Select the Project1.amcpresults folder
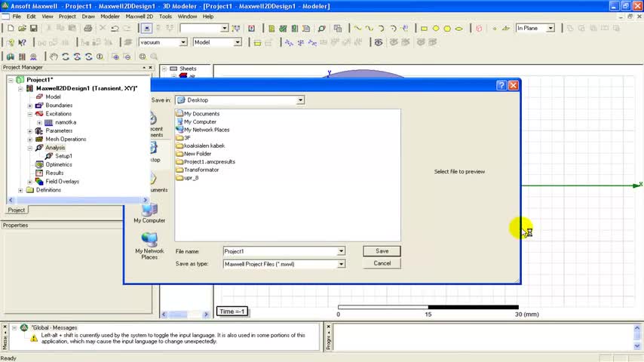 click(x=210, y=161)
